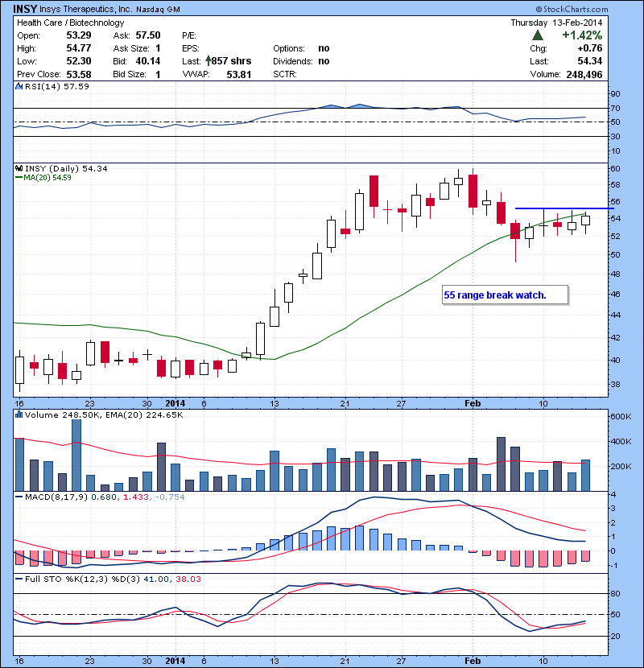The height and width of the screenshot is (668, 644).
Task: Click the +1.42% percent change value
Action: tap(582, 35)
